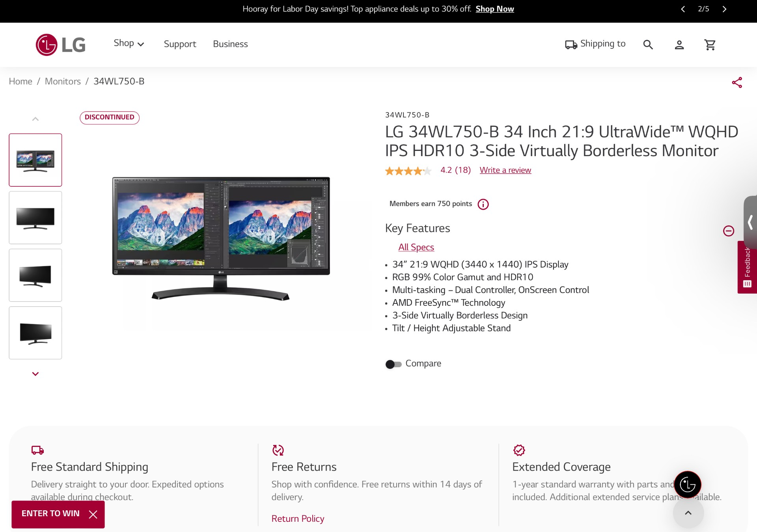Open the Support menu item
Viewport: 757px width, 532px height.
tap(180, 44)
